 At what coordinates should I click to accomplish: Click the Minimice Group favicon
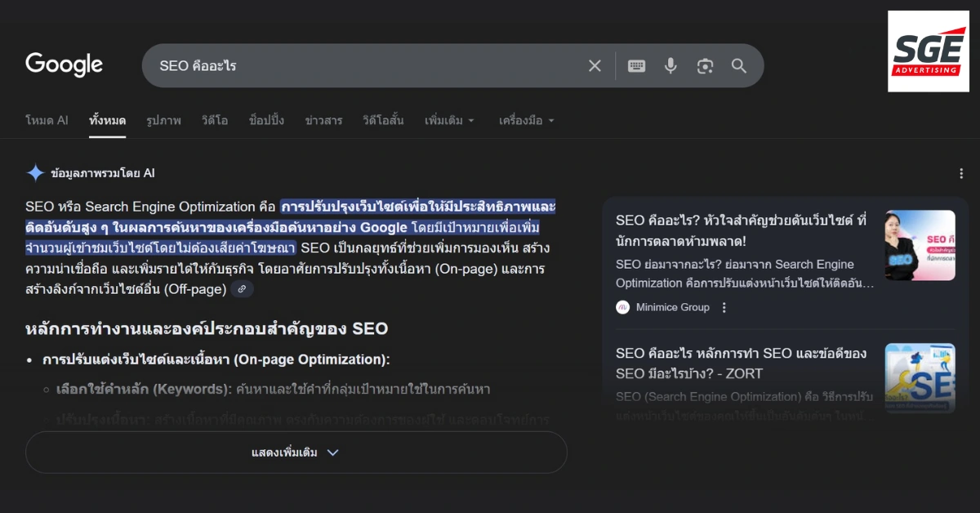(x=623, y=307)
